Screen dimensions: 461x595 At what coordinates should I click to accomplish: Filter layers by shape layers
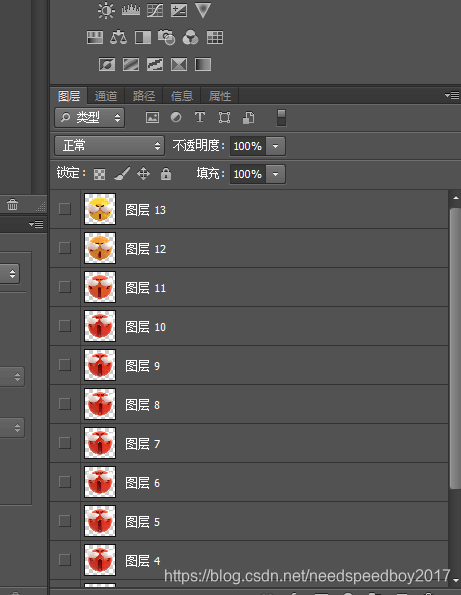(x=224, y=118)
